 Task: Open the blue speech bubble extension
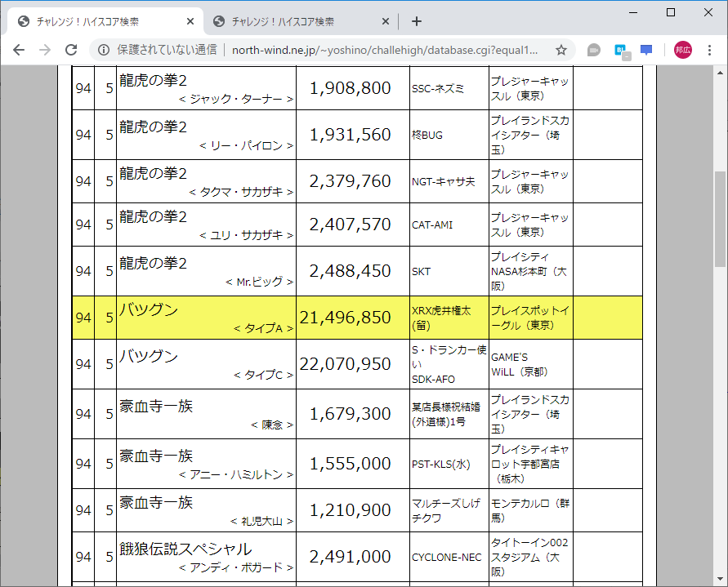(x=646, y=50)
